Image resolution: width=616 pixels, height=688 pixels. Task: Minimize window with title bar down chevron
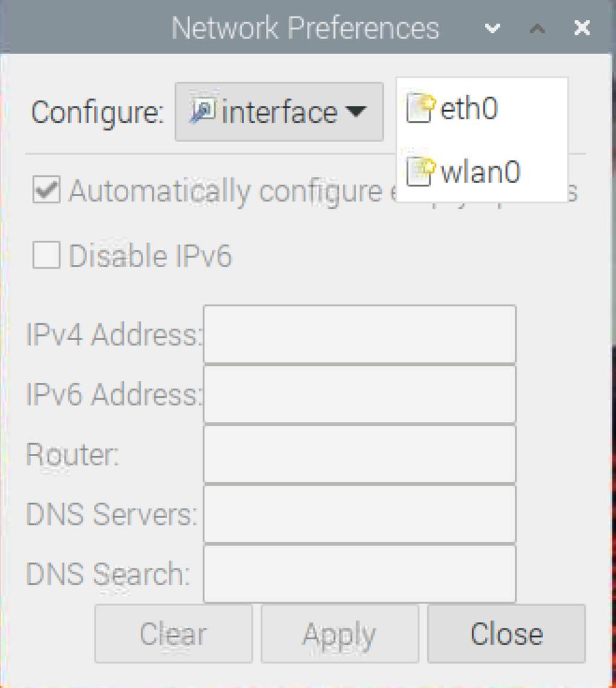(x=492, y=28)
